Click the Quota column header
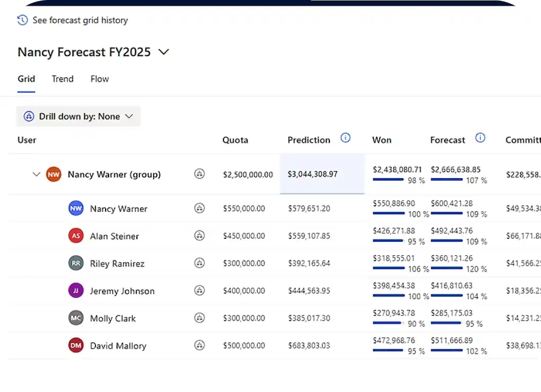Image resolution: width=541 pixels, height=392 pixels. (x=235, y=140)
